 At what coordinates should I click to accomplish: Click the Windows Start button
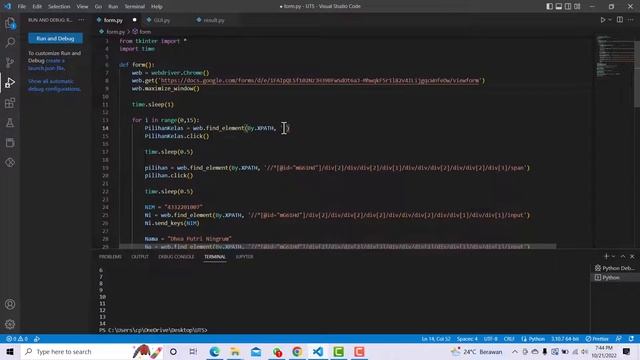10,351
